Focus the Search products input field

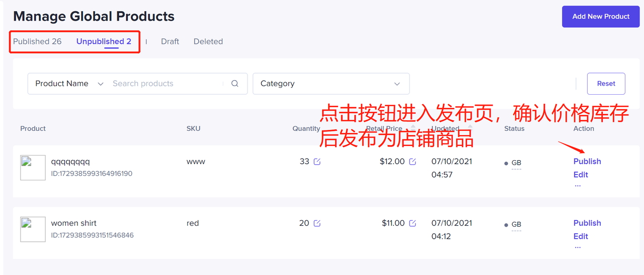coord(166,84)
